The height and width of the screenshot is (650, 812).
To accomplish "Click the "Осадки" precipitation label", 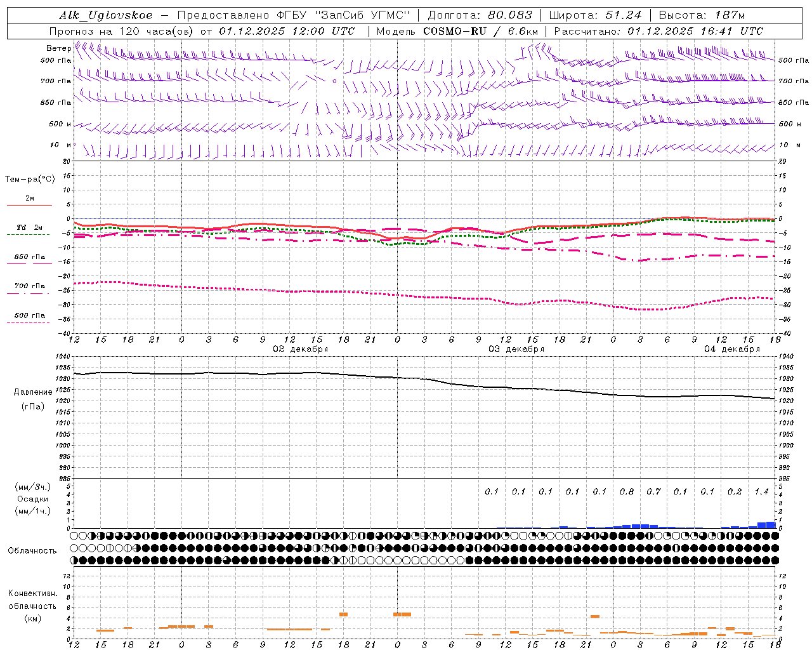I will point(33,499).
